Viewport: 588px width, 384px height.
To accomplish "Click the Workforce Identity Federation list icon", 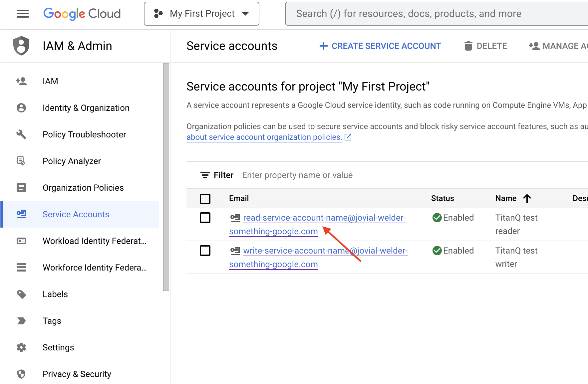I will tap(21, 268).
